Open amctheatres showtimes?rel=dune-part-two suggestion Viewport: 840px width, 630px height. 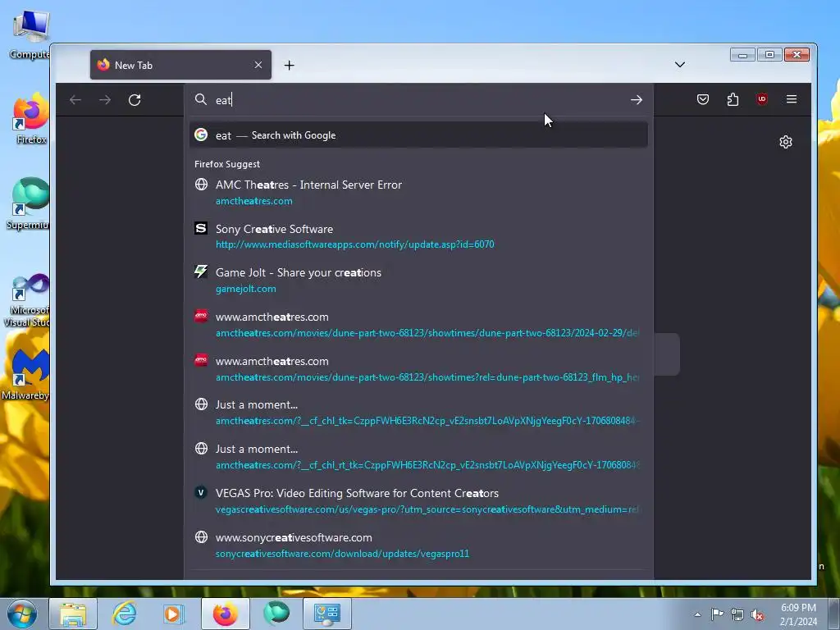[x=418, y=369]
